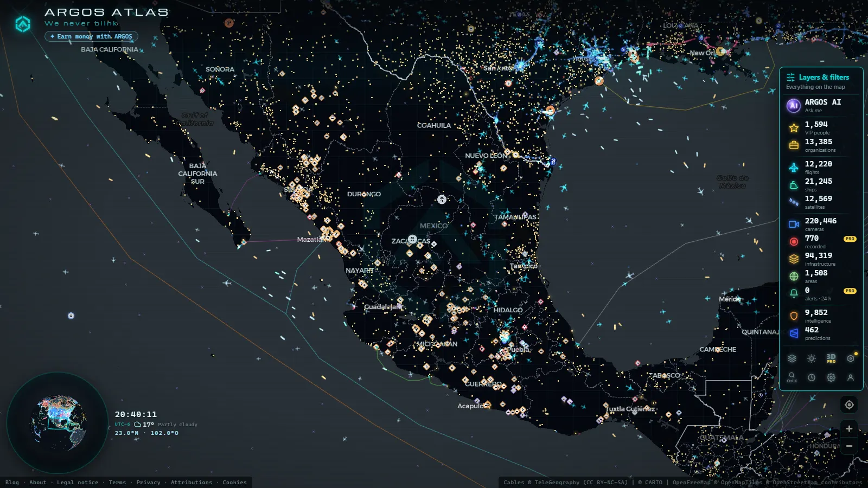Open the Terms footer link

click(x=117, y=483)
